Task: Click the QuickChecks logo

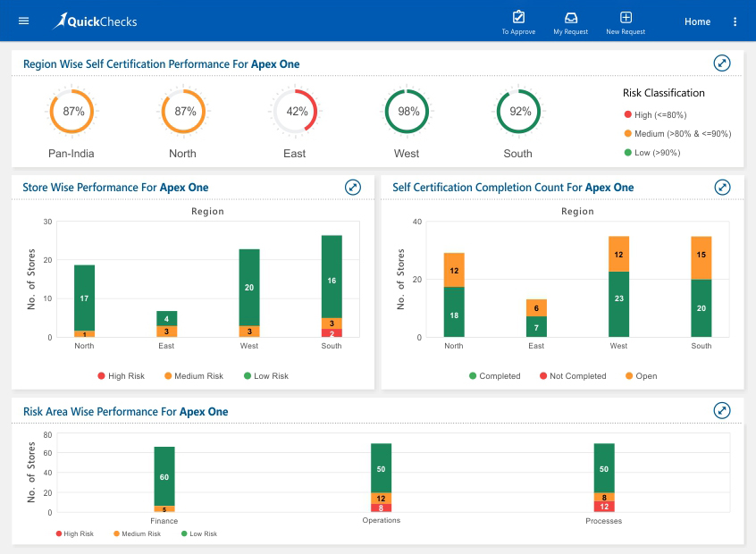Action: (x=95, y=21)
